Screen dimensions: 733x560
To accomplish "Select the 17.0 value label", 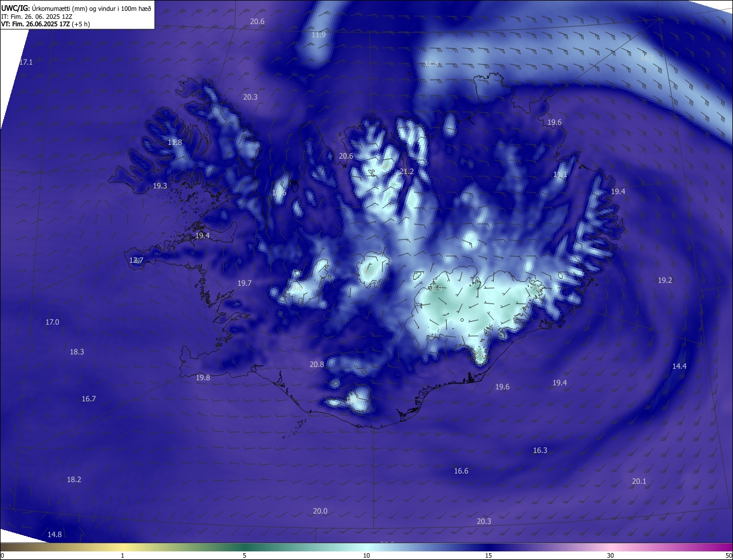I will click(52, 322).
